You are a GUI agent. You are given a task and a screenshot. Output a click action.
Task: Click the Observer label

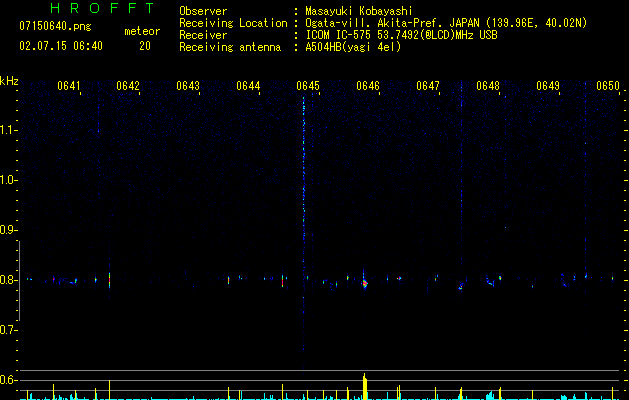[203, 11]
